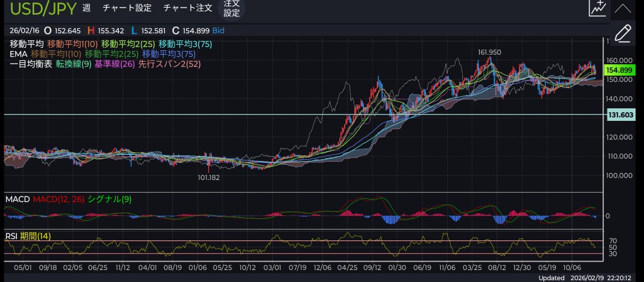Click the シグナル(9) legend entry

(109, 200)
